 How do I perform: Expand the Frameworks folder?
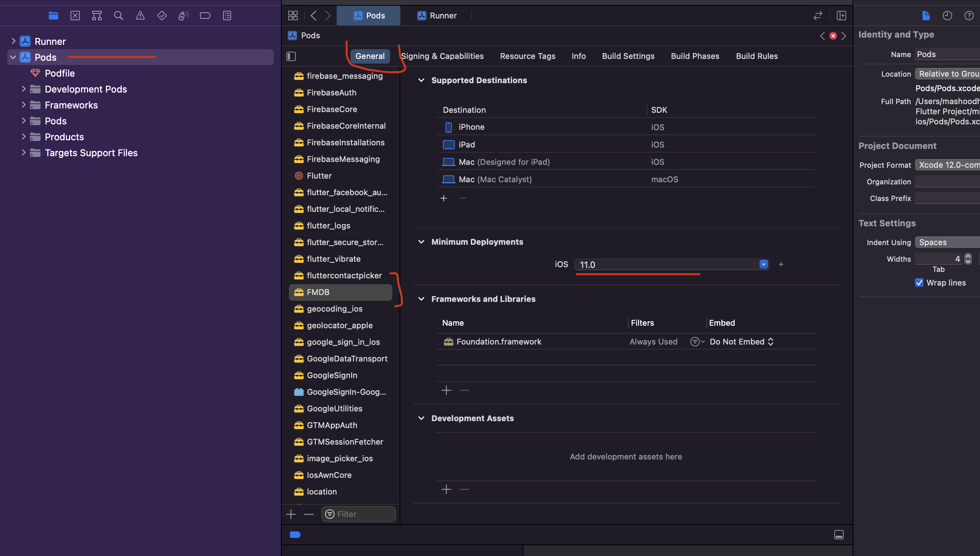(24, 104)
